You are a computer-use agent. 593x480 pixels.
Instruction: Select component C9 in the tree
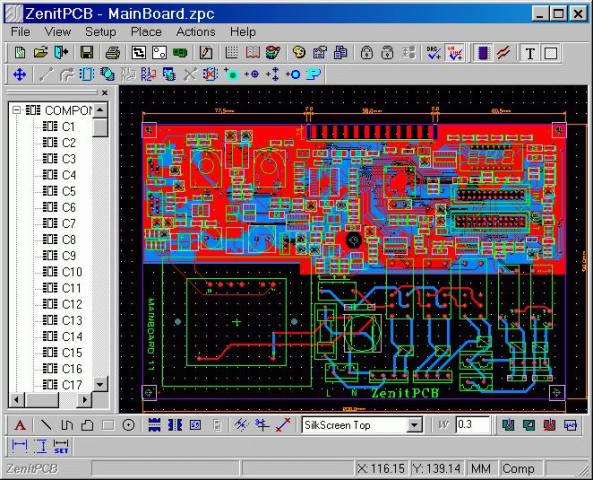coord(59,256)
